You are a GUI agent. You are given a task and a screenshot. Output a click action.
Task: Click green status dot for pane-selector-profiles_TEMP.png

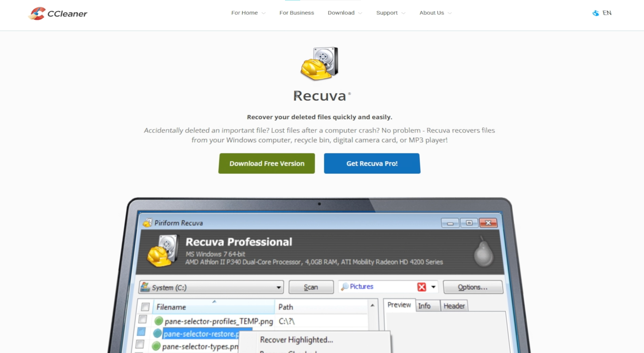159,321
